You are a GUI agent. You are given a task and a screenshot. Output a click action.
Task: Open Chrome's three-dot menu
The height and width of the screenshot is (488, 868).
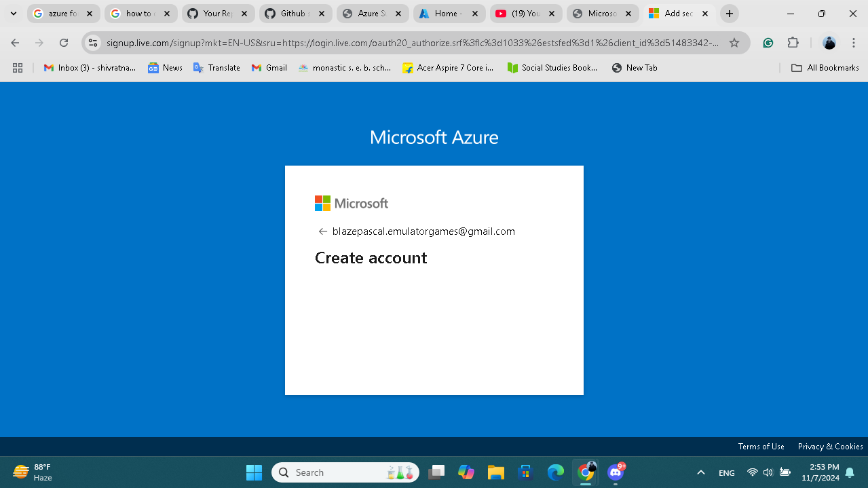pos(853,42)
